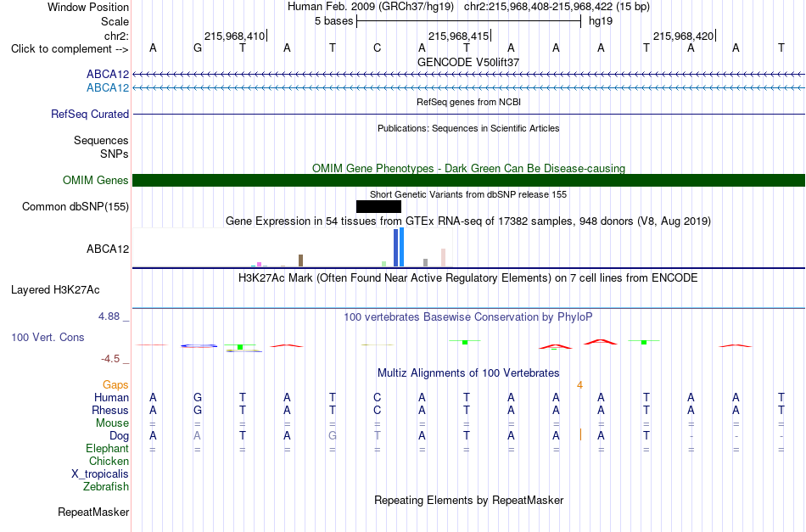Select the Chicken species label
Screen dimensions: 806x532
click(109, 461)
